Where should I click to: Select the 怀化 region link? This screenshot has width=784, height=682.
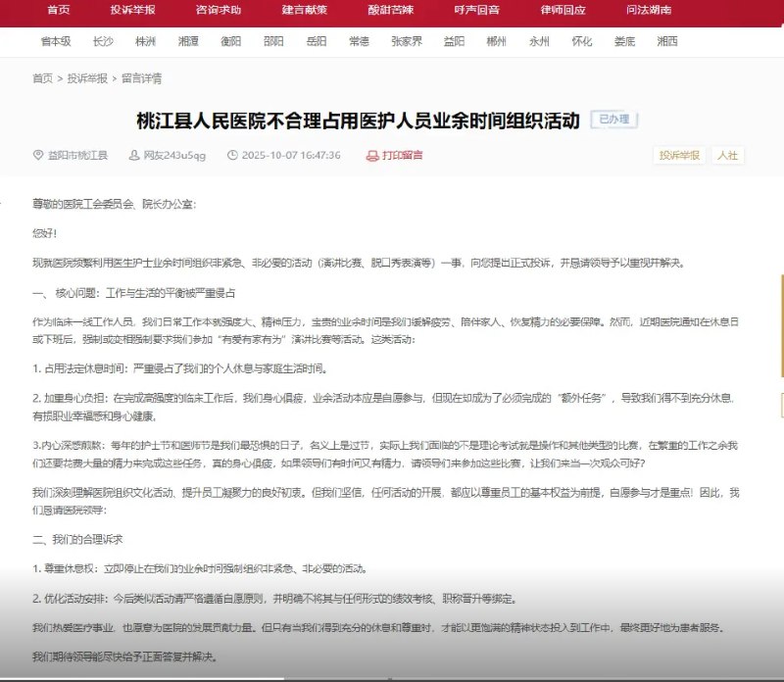(x=582, y=41)
